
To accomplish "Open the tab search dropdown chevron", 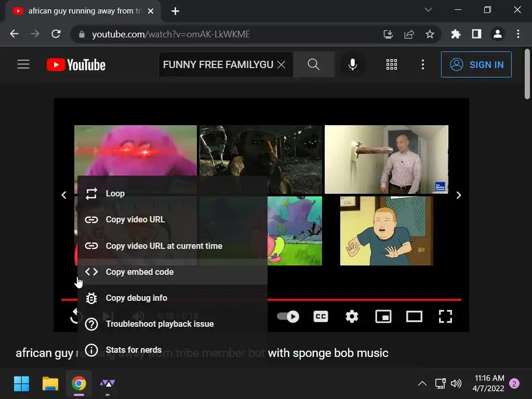I will (428, 10).
